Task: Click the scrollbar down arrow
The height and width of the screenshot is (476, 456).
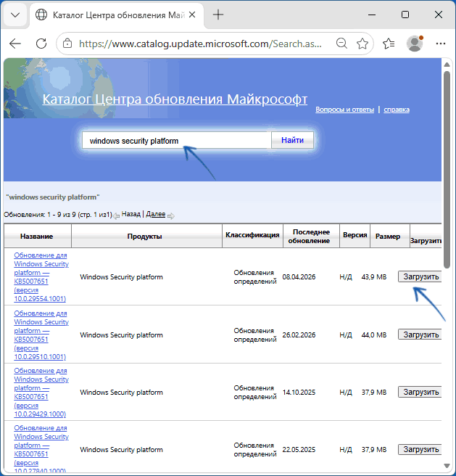Action: click(447, 466)
